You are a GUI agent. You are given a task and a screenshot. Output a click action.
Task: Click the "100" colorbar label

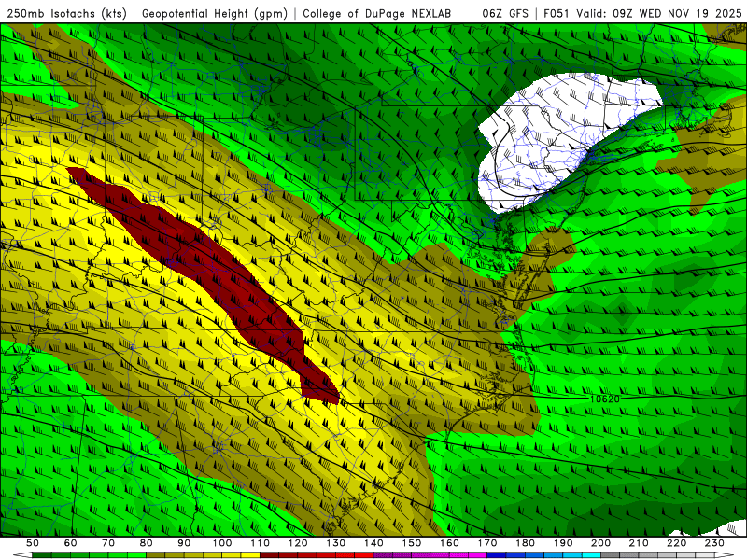[222, 543]
